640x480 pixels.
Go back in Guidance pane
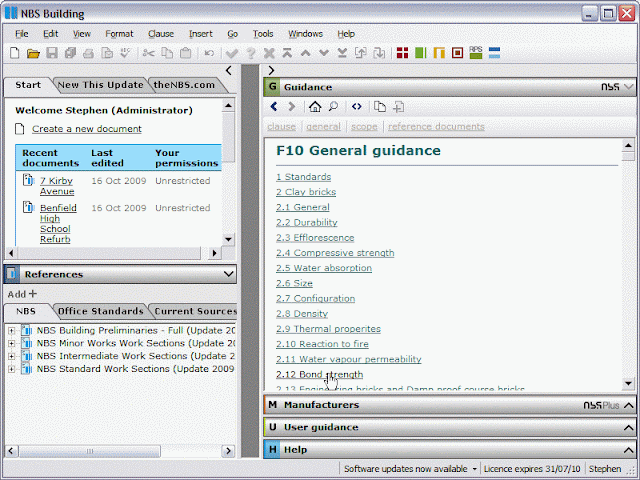click(274, 107)
